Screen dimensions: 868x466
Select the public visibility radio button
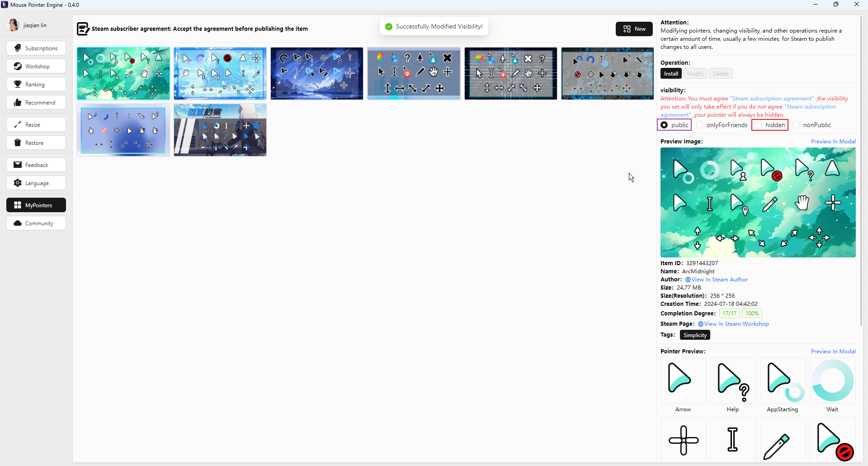664,125
